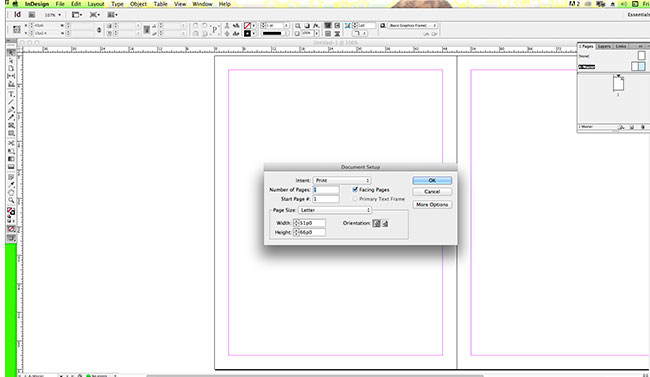Open the Window menu
Viewport: 650px width, 377px height.
tap(202, 4)
